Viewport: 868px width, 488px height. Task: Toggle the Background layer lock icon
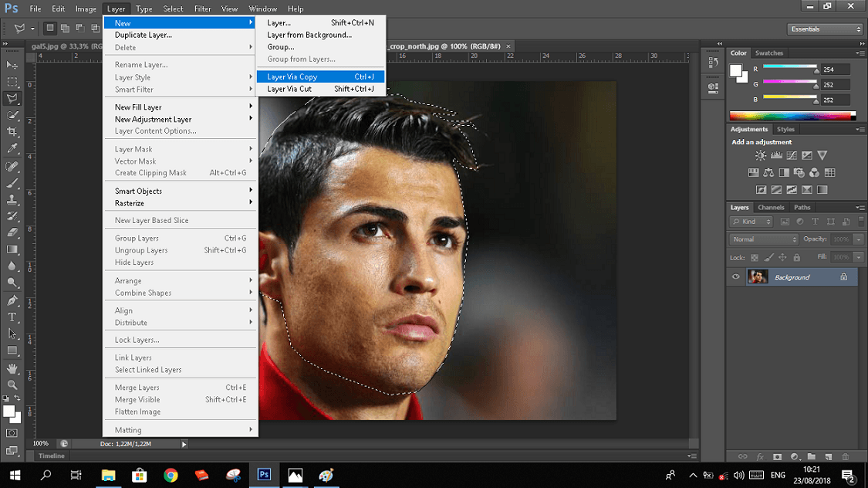[x=843, y=277]
